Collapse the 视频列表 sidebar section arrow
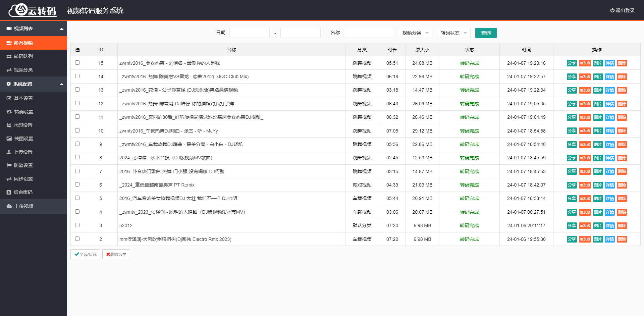644x316 pixels. pos(62,29)
